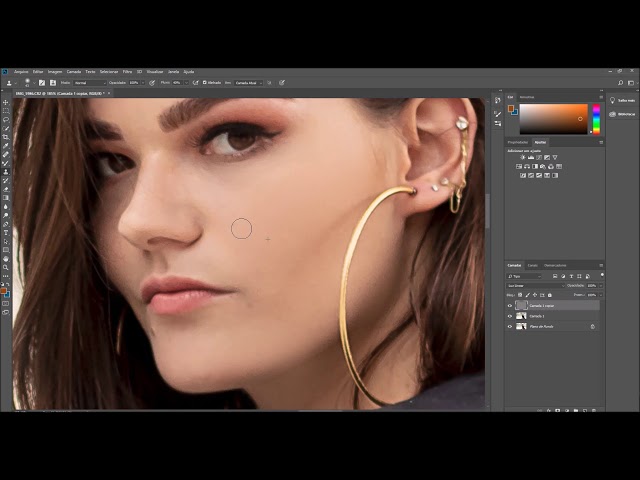Screen dimensions: 640x480
Task: Open the layer blend mode dropdown
Action: 536,286
